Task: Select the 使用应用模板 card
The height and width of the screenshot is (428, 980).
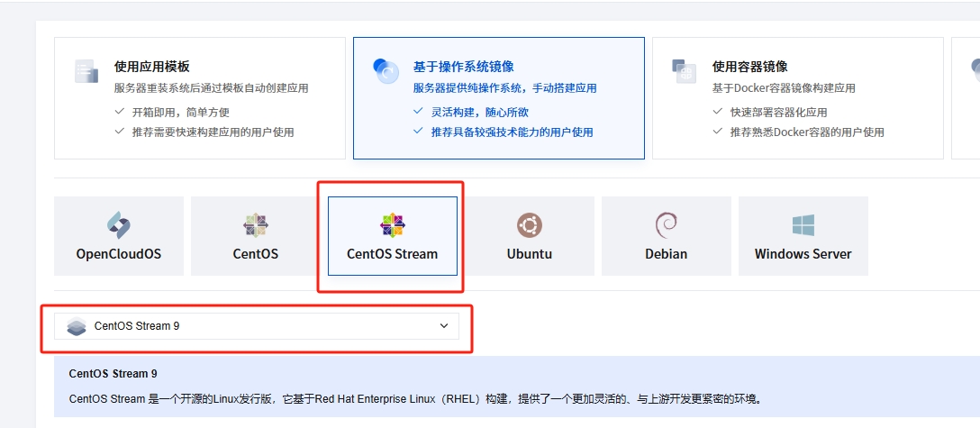Action: (x=200, y=98)
